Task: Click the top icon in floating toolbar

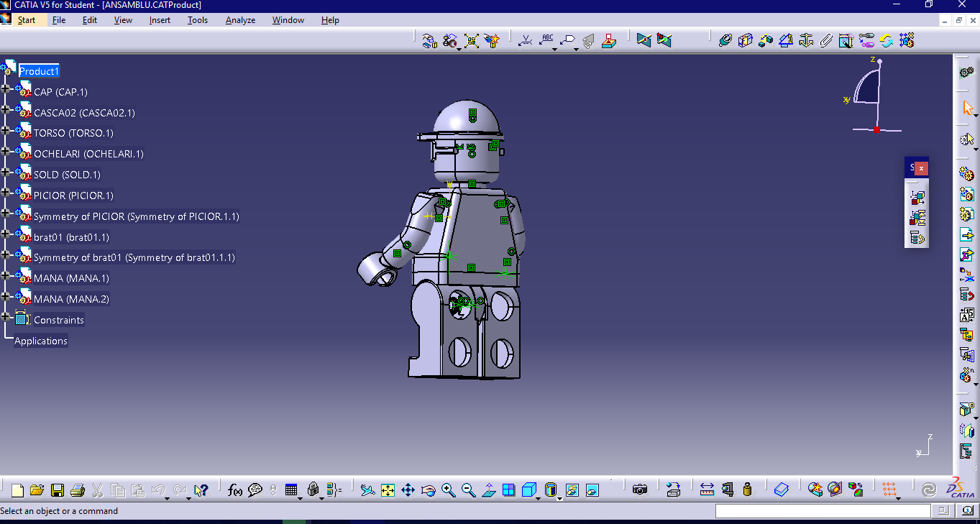Action: 917,198
